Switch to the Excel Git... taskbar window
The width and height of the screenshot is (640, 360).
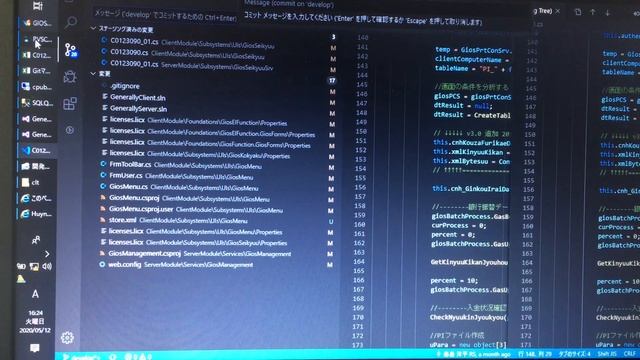pos(38,71)
